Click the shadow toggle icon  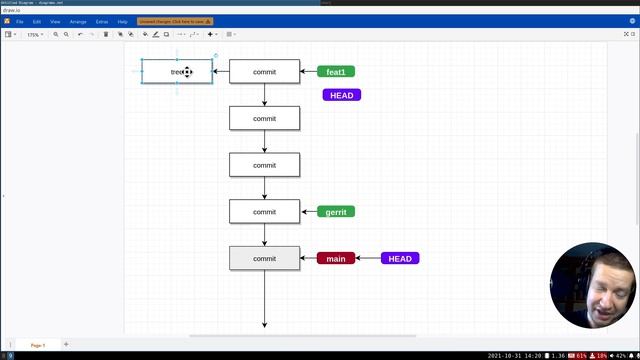[167, 35]
